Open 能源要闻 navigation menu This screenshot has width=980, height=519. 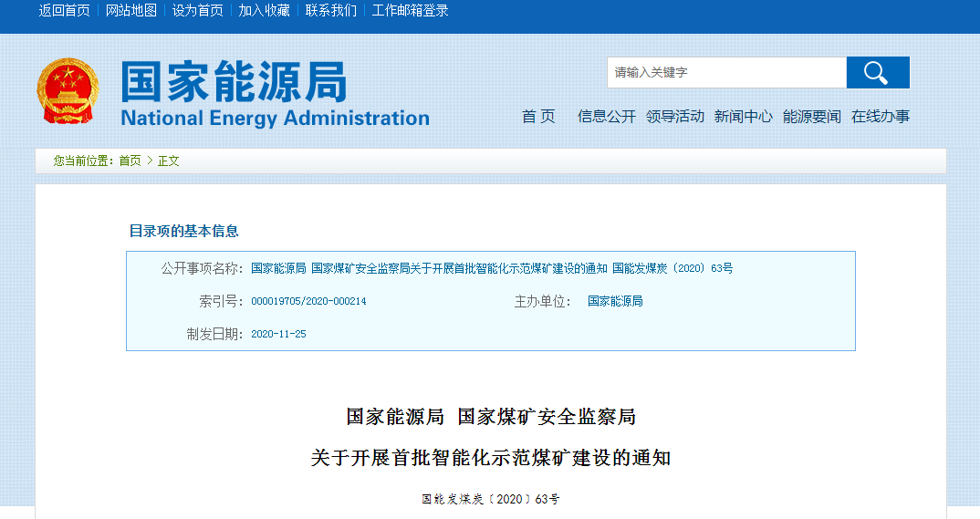[812, 116]
